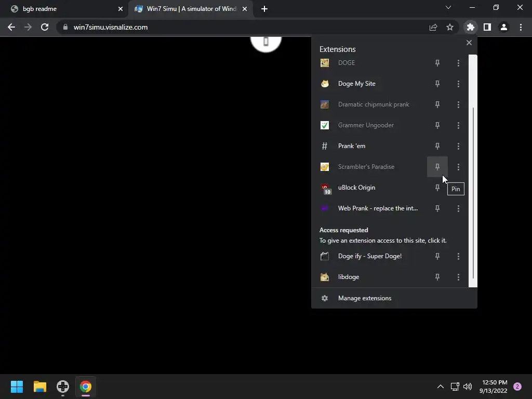The height and width of the screenshot is (399, 532).
Task: Click the white circular page button
Action: pyautogui.click(x=266, y=44)
